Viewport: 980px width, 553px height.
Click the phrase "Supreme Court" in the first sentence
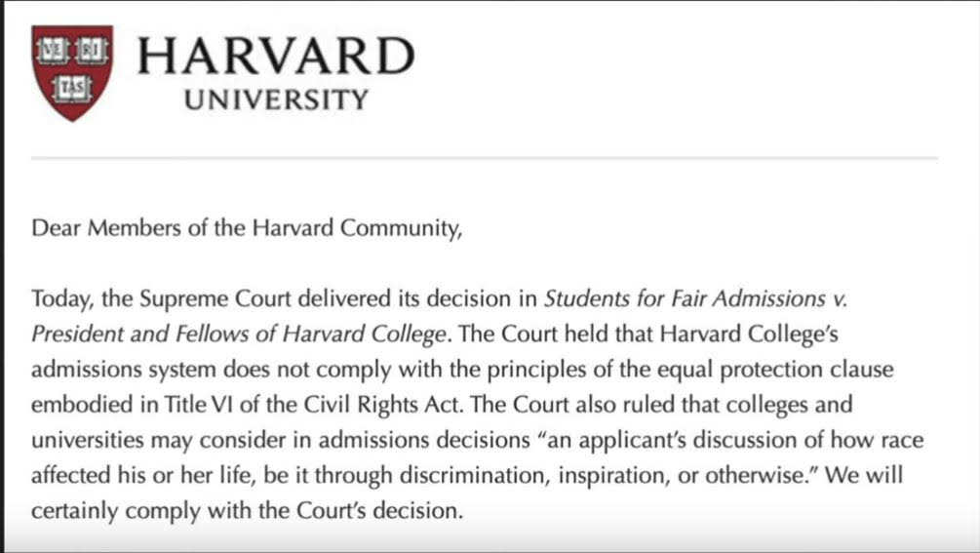216,299
